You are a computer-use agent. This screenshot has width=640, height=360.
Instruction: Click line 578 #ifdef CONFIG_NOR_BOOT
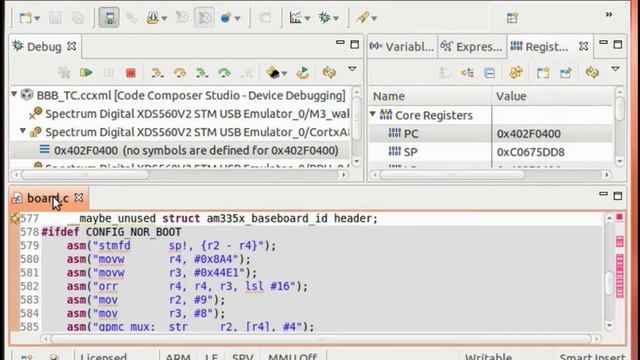tap(111, 232)
